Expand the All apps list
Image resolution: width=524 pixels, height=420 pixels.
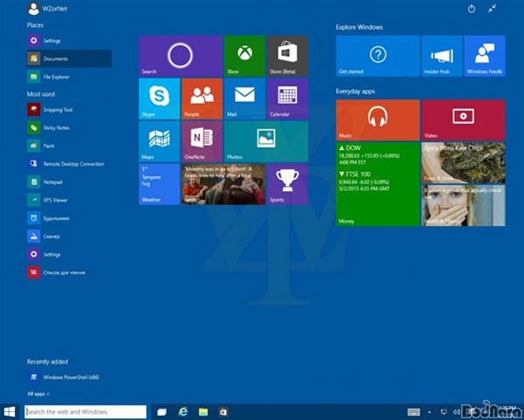[38, 394]
